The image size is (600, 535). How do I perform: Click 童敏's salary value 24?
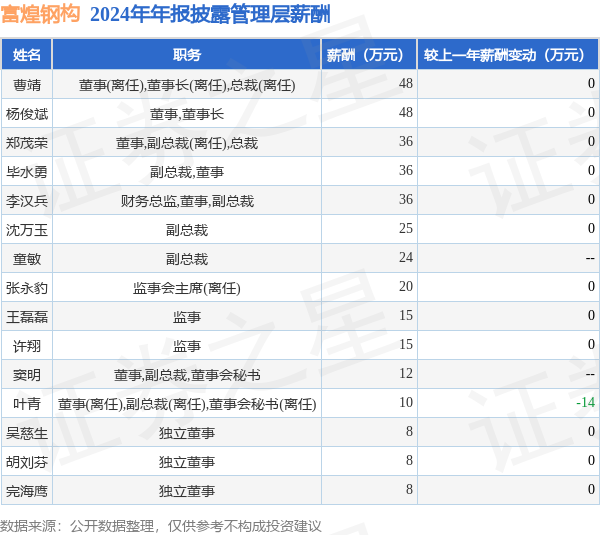[x=406, y=257]
